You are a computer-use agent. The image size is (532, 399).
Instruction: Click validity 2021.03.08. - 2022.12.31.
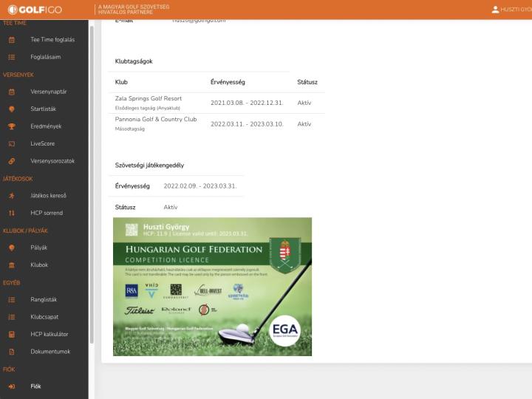[x=247, y=103]
